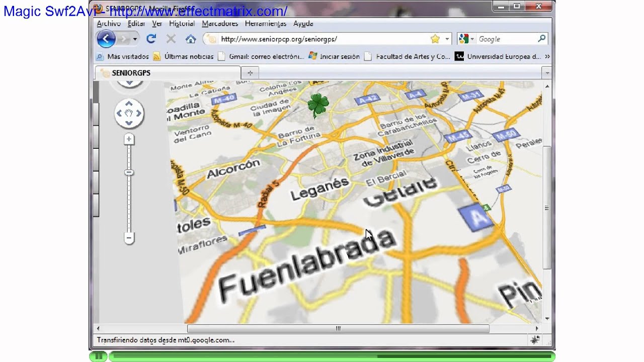The image size is (644, 362).
Task: Open the Universidad Europea d... bookmark
Action: click(498, 57)
